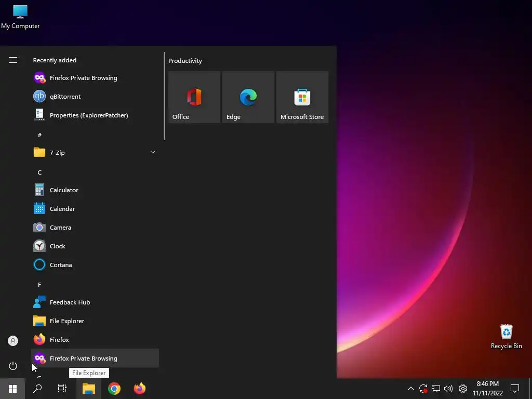Click the Show desktop sliver
This screenshot has width=532, height=399.
point(530,389)
